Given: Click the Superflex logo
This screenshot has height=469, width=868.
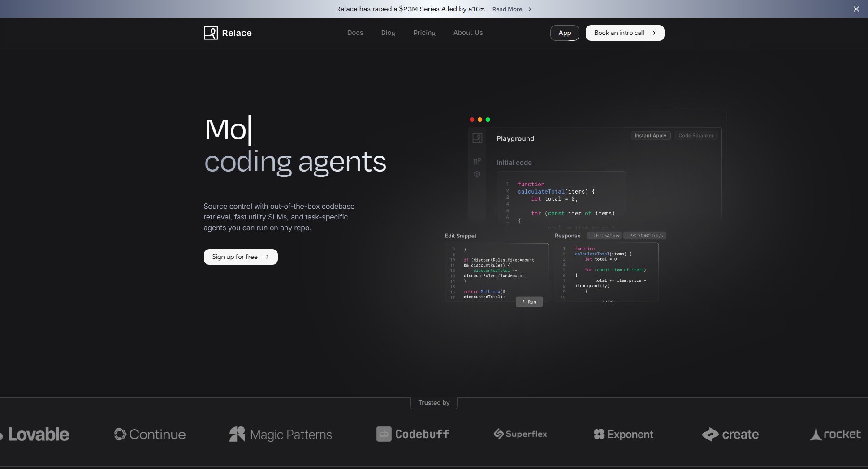Looking at the screenshot, I should pyautogui.click(x=520, y=434).
